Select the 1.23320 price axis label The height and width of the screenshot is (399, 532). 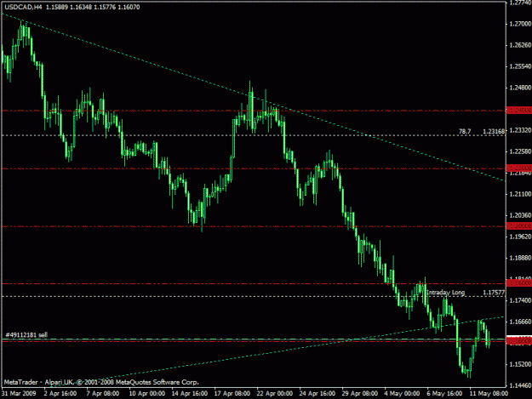(x=520, y=130)
